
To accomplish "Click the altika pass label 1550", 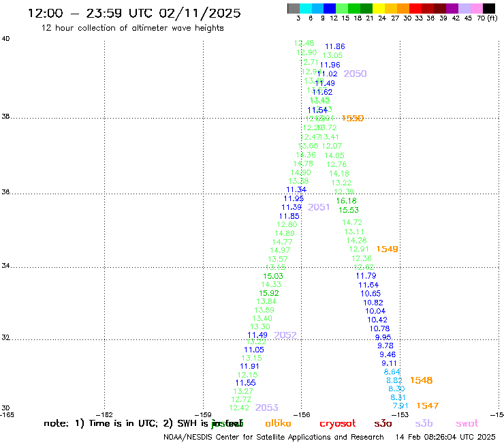I will [x=353, y=119].
